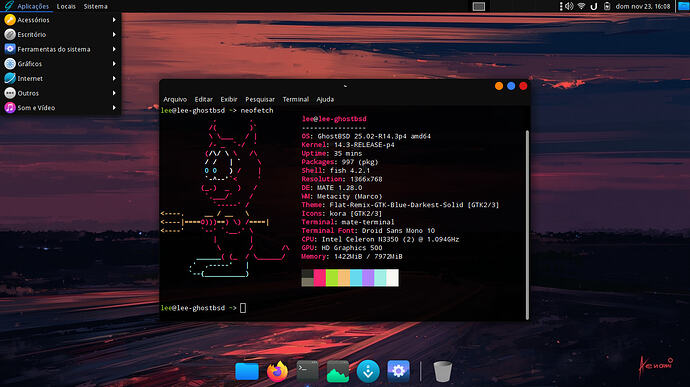This screenshot has width=690, height=387.
Task: Open the Outros submenu
Action: pyautogui.click(x=61, y=93)
